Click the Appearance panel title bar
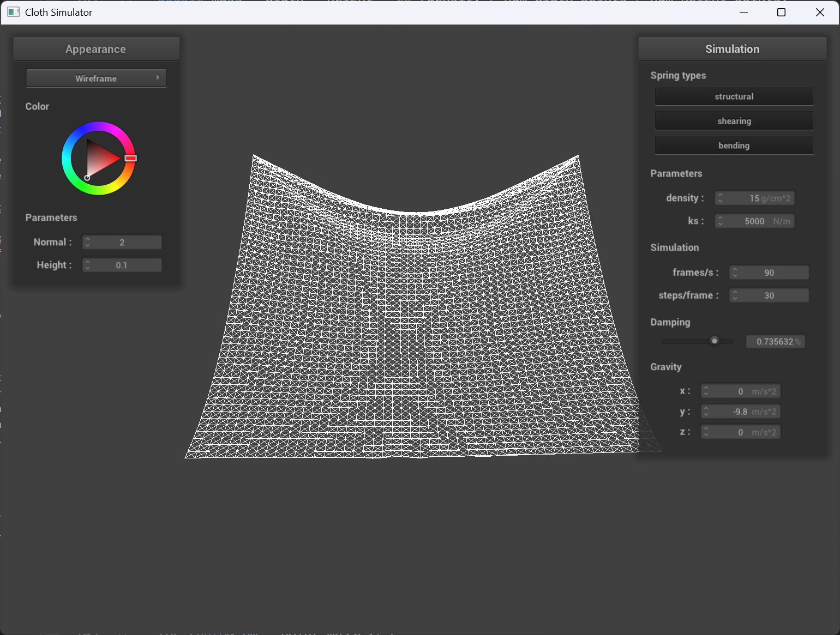Viewport: 840px width, 635px height. pos(96,49)
